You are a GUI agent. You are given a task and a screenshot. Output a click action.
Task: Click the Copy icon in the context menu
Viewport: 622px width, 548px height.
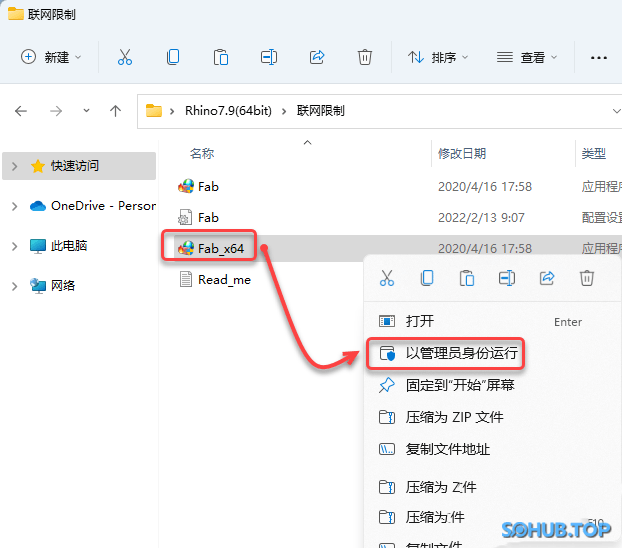(x=427, y=278)
